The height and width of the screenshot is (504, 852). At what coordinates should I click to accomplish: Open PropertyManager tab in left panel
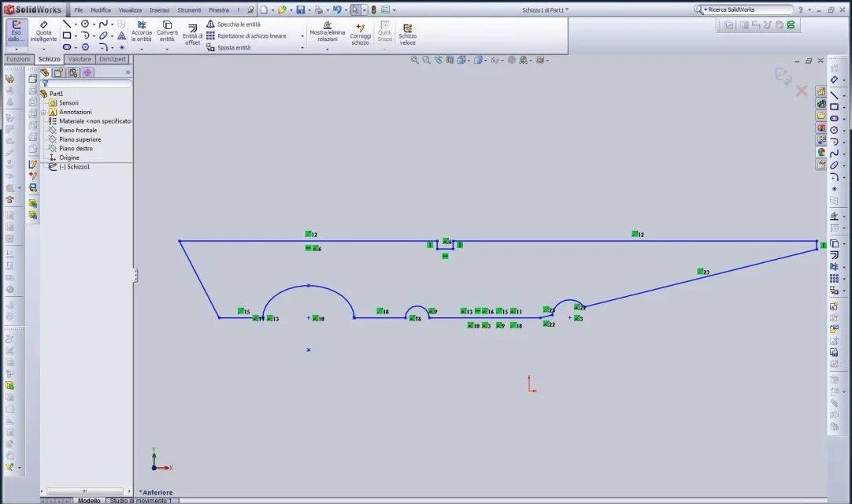(x=59, y=72)
